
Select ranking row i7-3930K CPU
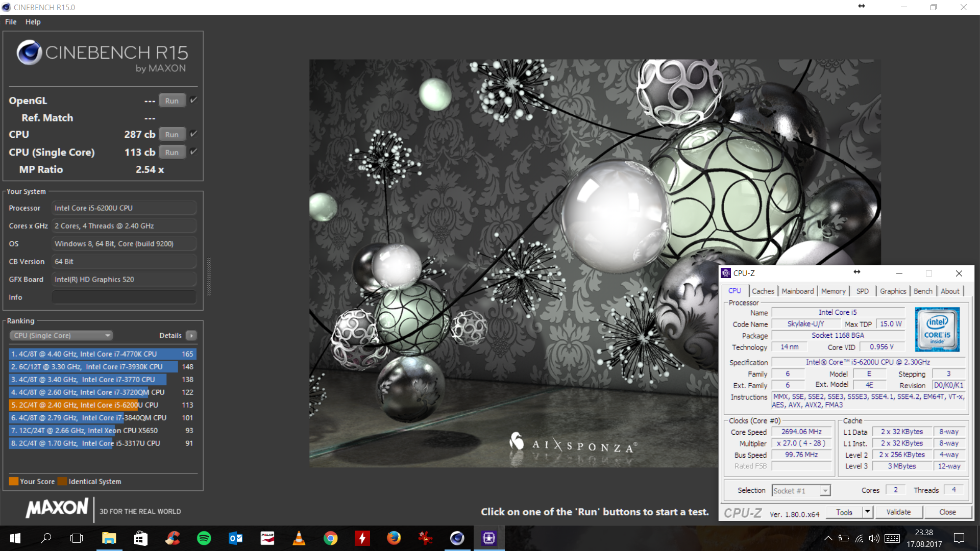(103, 366)
